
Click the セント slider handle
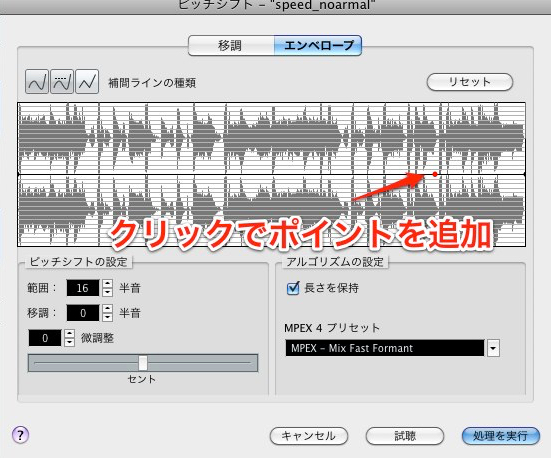(x=143, y=363)
